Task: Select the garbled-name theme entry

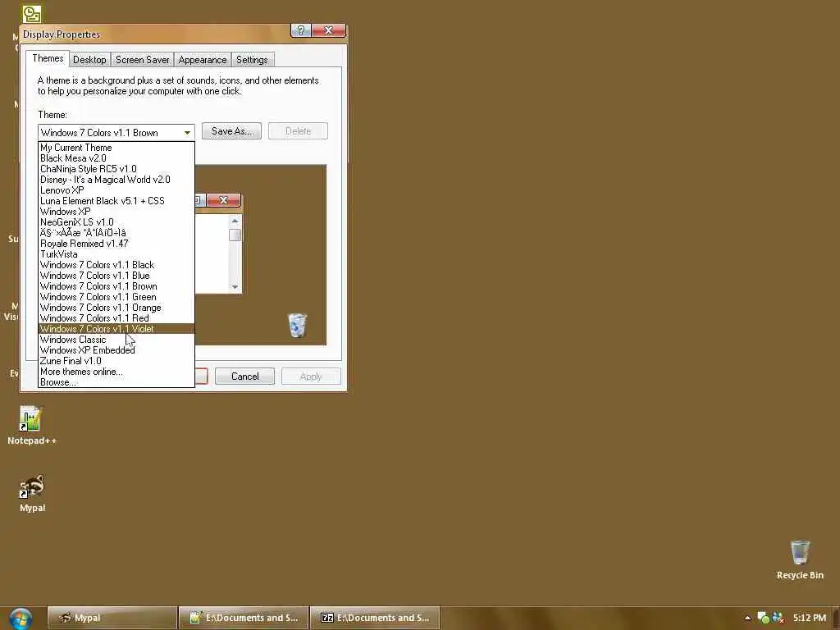Action: click(x=116, y=232)
